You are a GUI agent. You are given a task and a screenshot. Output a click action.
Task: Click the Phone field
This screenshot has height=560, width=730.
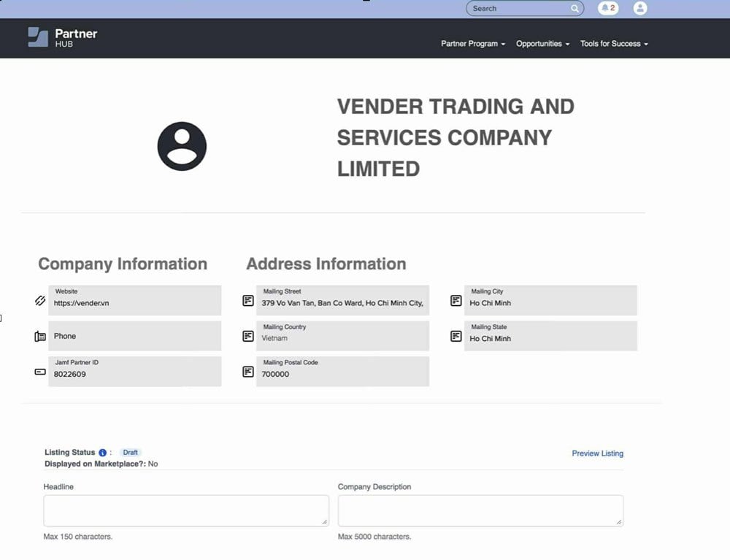(134, 336)
